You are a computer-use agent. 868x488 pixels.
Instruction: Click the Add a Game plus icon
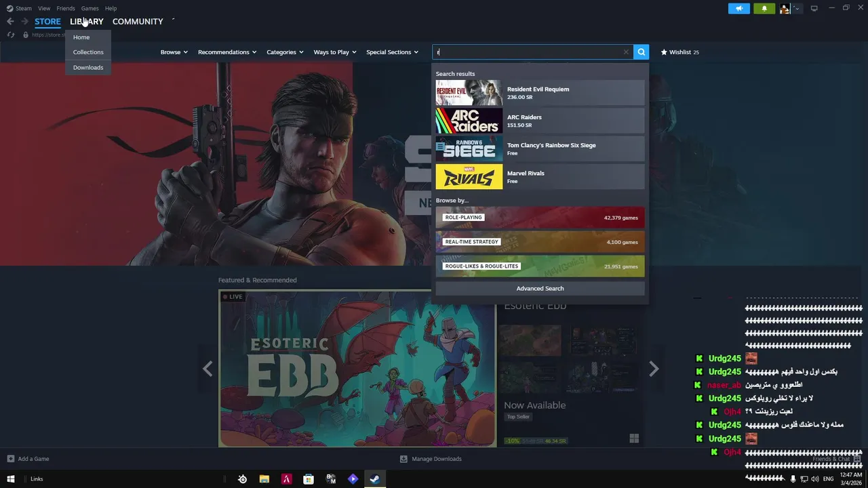click(x=11, y=459)
